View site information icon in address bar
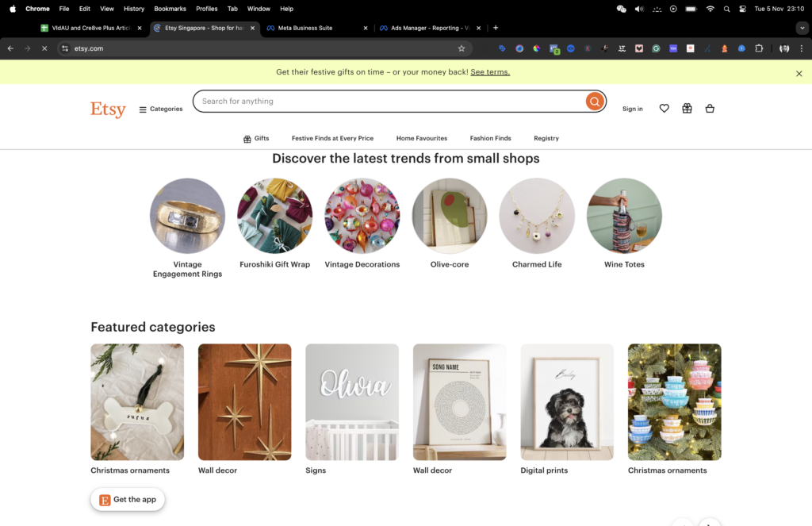The height and width of the screenshot is (526, 812). pos(65,48)
